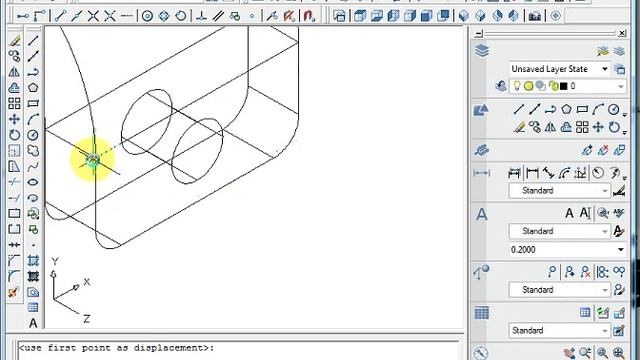Select Multiline Text A in left Draw toolbar
640x360 pixels.
(x=33, y=323)
